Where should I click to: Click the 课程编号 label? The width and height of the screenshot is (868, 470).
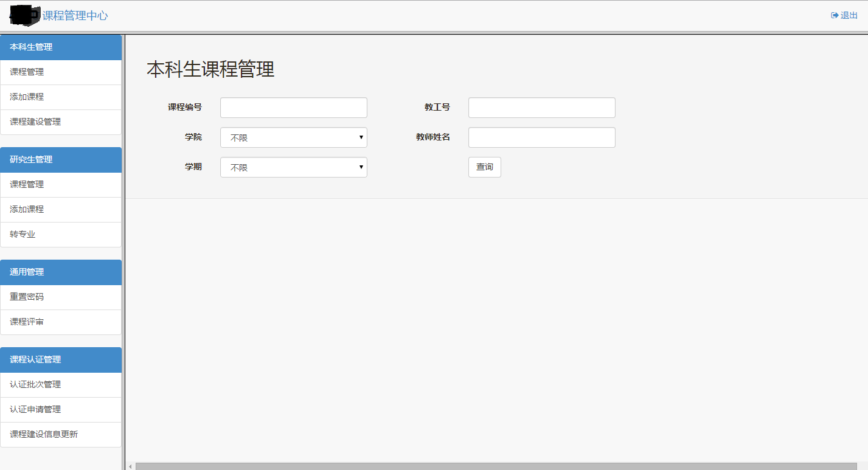[185, 107]
